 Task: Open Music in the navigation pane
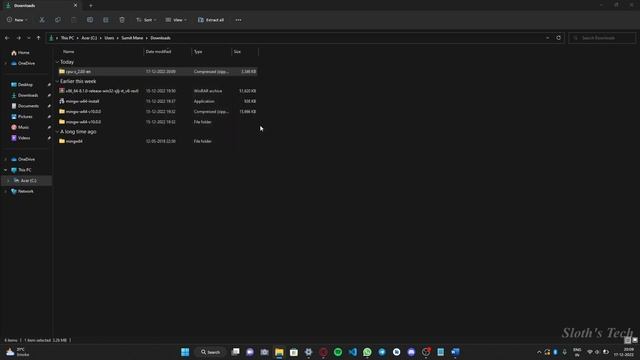pyautogui.click(x=23, y=127)
